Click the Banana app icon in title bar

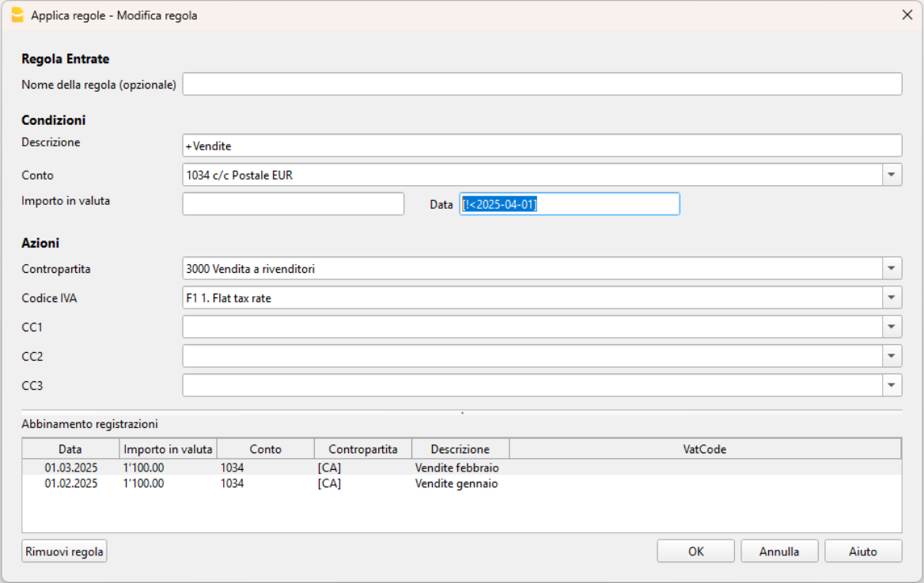point(17,15)
